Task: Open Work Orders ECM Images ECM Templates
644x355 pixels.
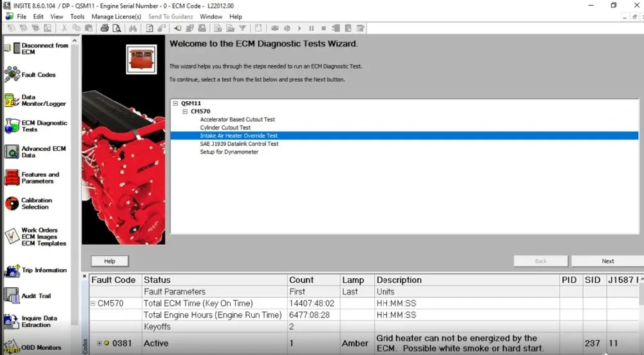Action: [35, 236]
